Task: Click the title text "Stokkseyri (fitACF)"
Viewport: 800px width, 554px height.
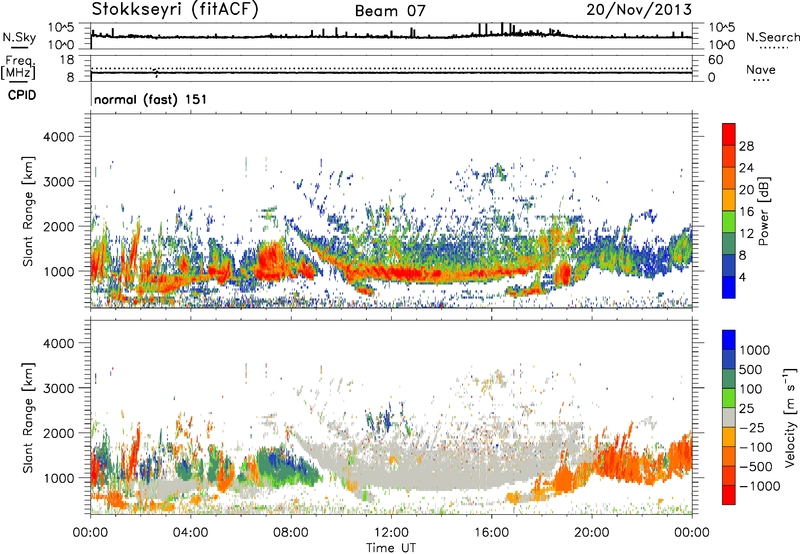Action: click(175, 9)
